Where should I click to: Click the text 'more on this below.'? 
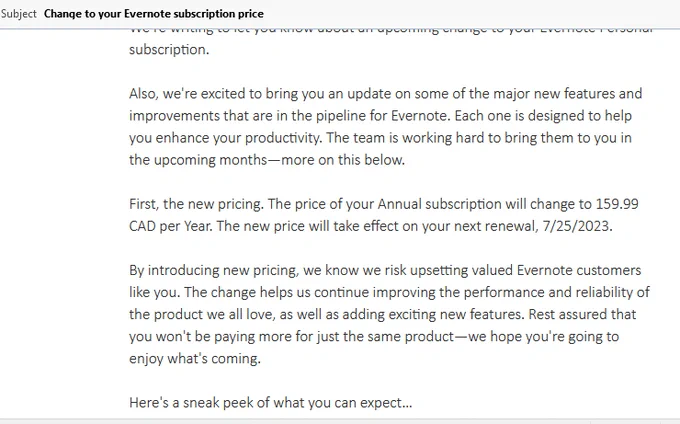pos(343,160)
